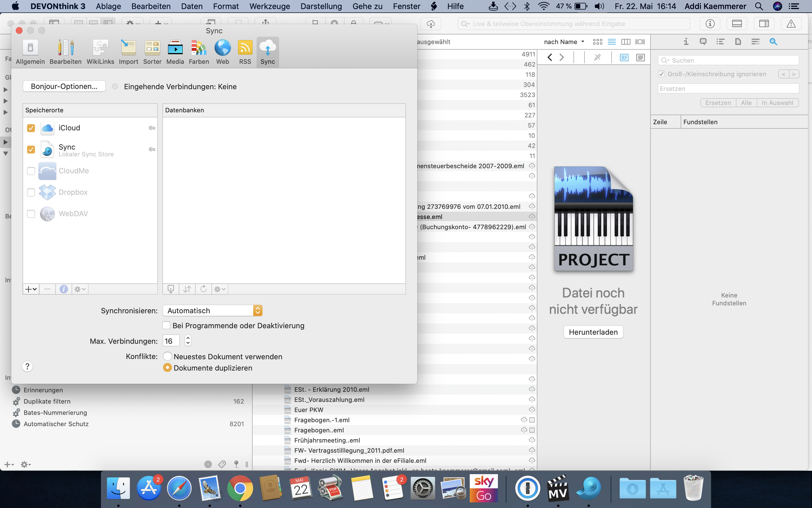Click the In Auswahl button

coord(777,103)
